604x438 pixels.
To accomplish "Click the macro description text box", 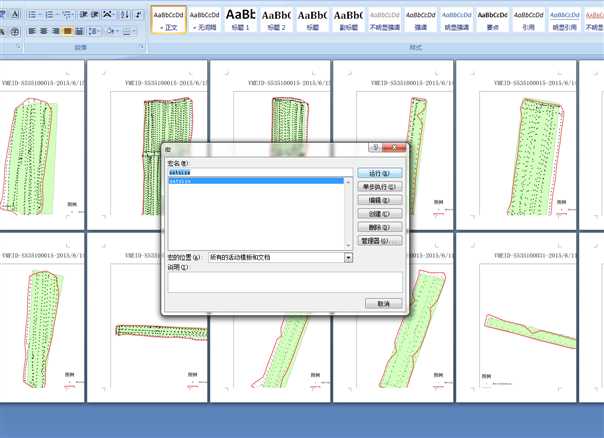I will click(x=285, y=282).
